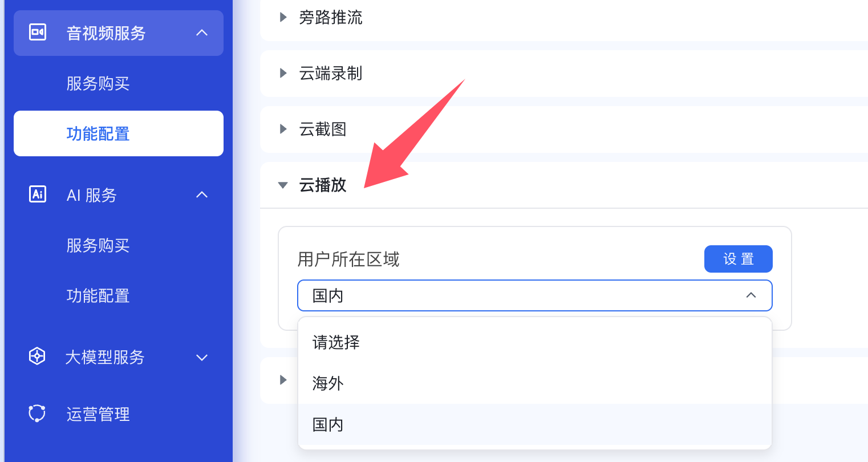Open 服务购买 under 音视频服务
The width and height of the screenshot is (868, 462).
click(98, 84)
